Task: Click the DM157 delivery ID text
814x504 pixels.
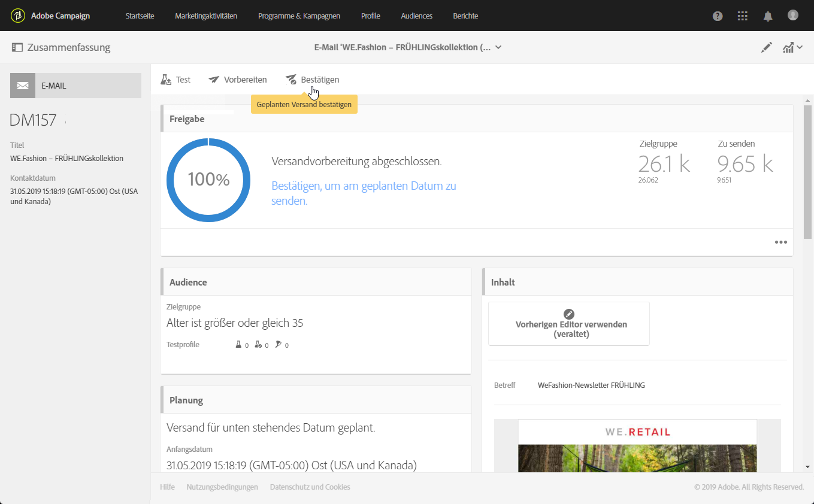Action: click(x=33, y=120)
